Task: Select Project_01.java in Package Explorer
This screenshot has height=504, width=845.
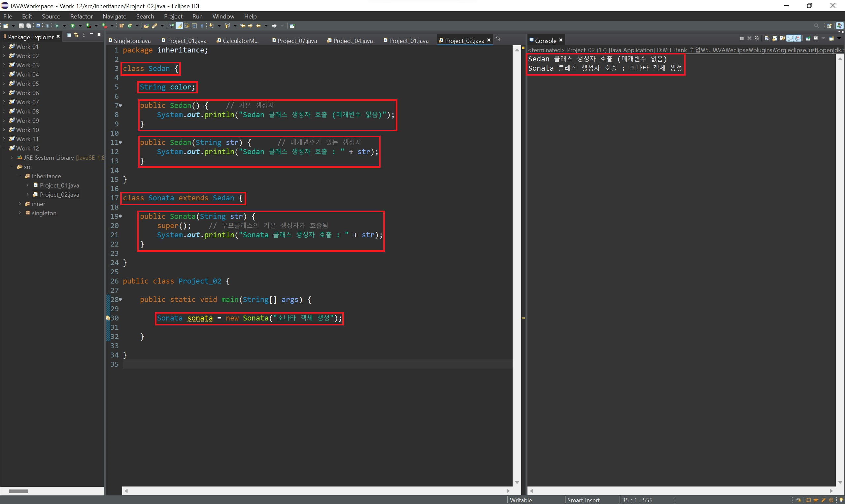Action: pos(59,185)
